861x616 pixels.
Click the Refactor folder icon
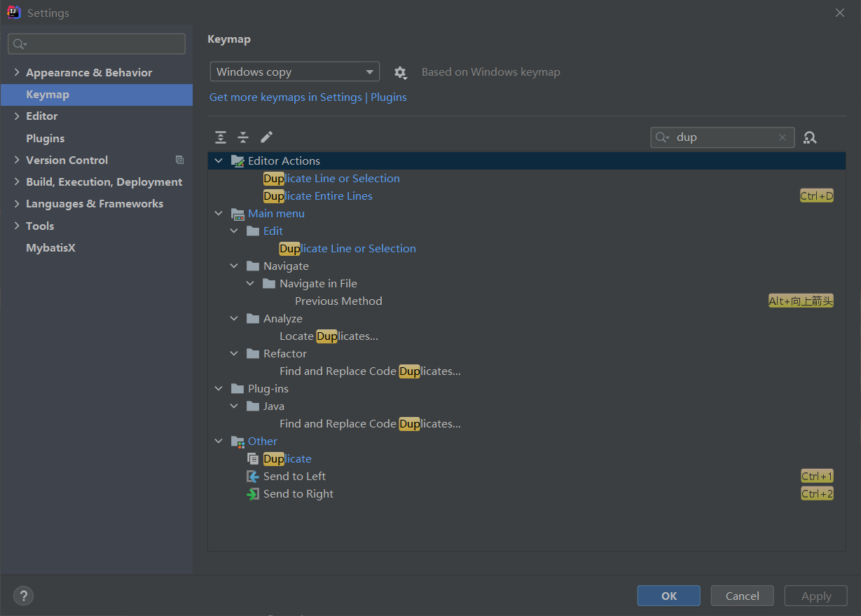pyautogui.click(x=253, y=353)
